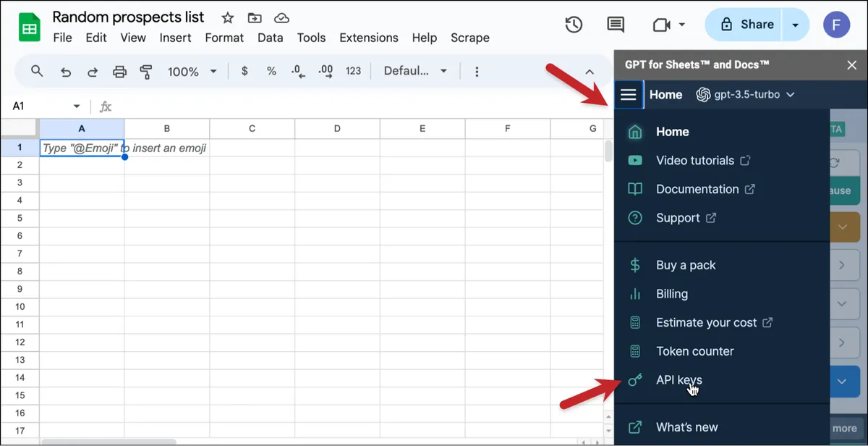Open the 123 number format menu
This screenshot has width=868, height=446.
353,71
